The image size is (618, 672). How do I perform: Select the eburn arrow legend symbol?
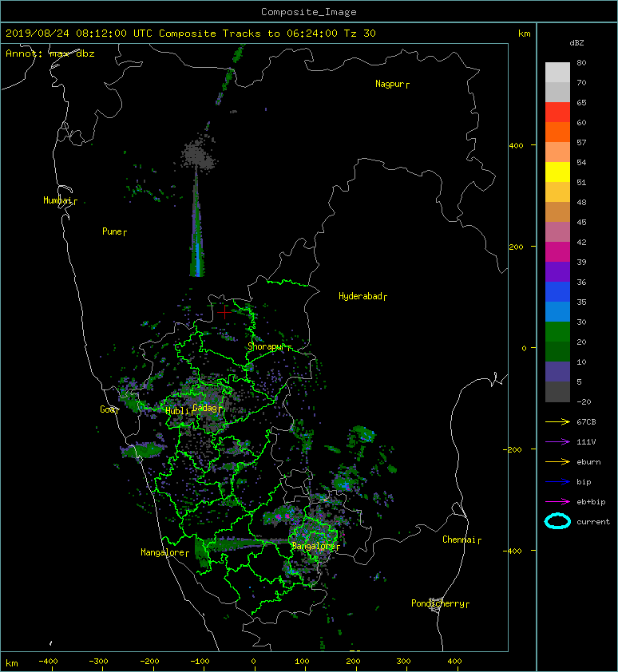[x=557, y=462]
